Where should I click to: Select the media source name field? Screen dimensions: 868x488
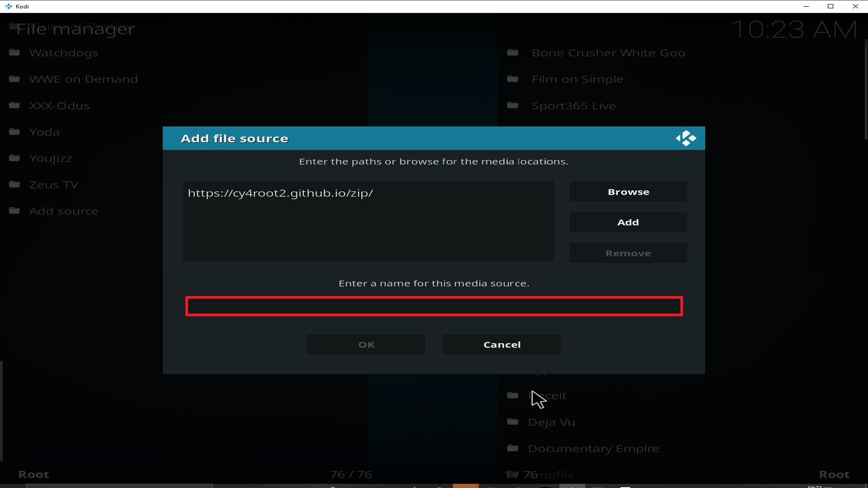coord(434,306)
